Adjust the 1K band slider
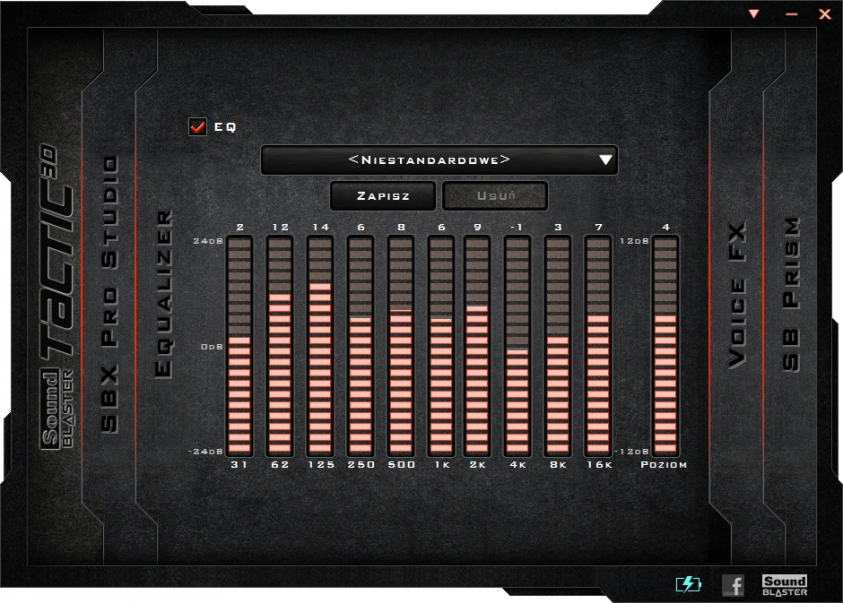This screenshot has height=603, width=843. pyautogui.click(x=441, y=346)
